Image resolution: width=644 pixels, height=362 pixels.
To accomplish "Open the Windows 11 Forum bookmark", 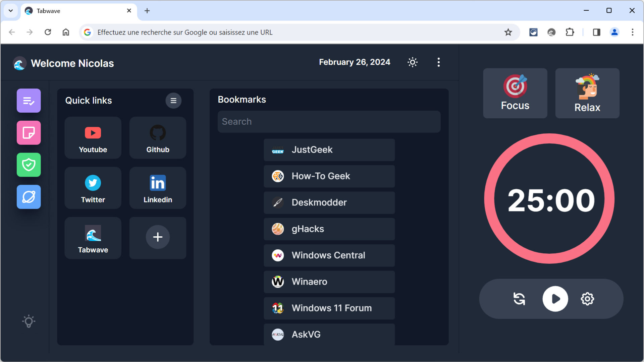I will pyautogui.click(x=329, y=308).
